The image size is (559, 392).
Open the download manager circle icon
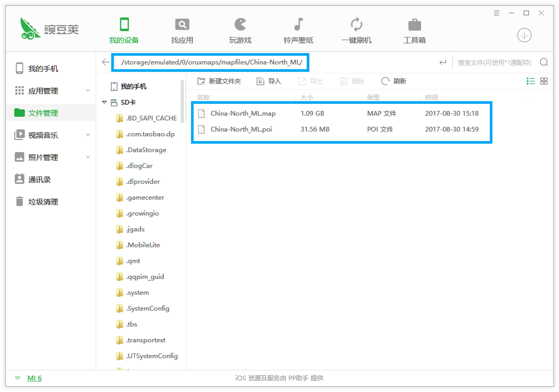pos(524,35)
